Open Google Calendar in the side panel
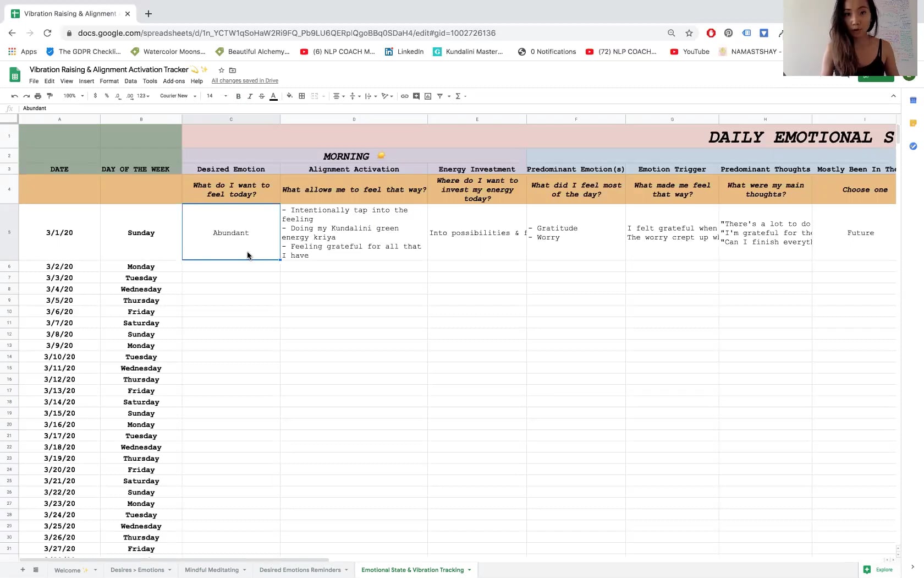 (914, 100)
